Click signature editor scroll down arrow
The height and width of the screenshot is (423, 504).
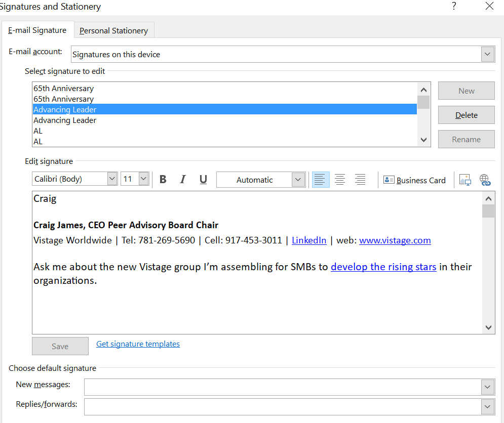coord(488,327)
